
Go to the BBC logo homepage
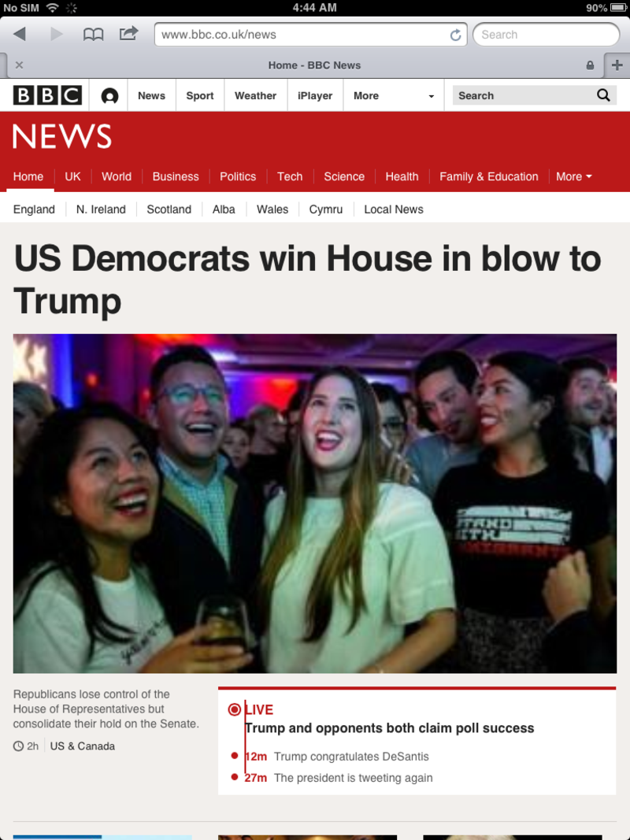tap(48, 95)
